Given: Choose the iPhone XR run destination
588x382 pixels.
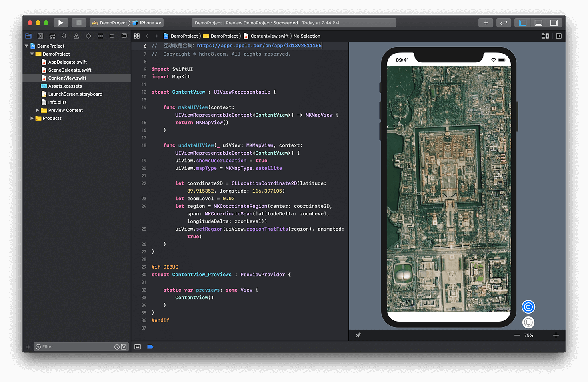Looking at the screenshot, I should pyautogui.click(x=147, y=23).
